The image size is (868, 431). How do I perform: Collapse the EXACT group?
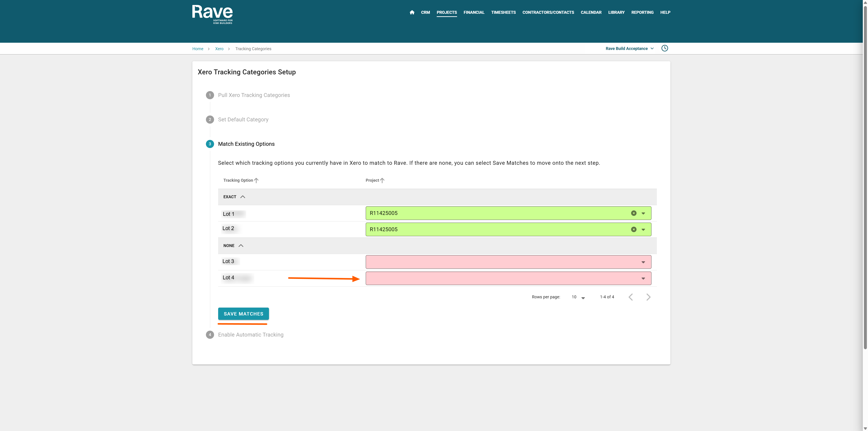coord(243,197)
